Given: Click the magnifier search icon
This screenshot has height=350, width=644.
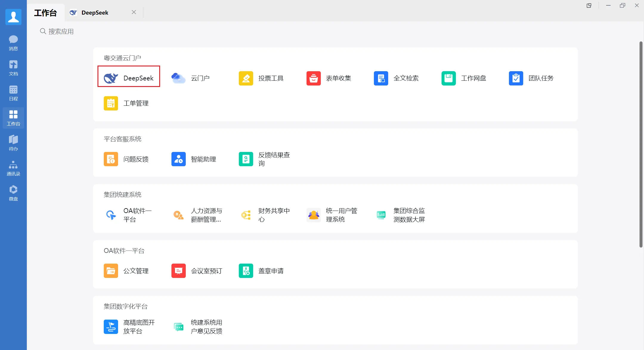Looking at the screenshot, I should 43,31.
